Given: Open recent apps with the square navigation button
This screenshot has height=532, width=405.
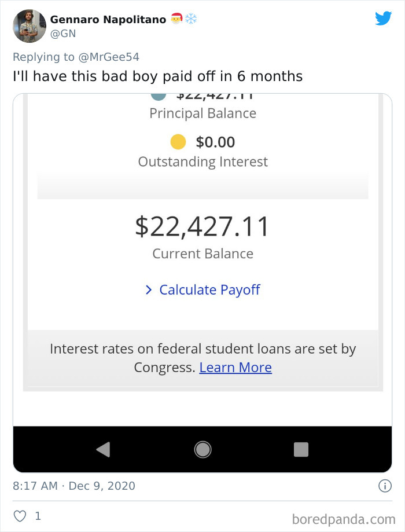Looking at the screenshot, I should [x=300, y=449].
